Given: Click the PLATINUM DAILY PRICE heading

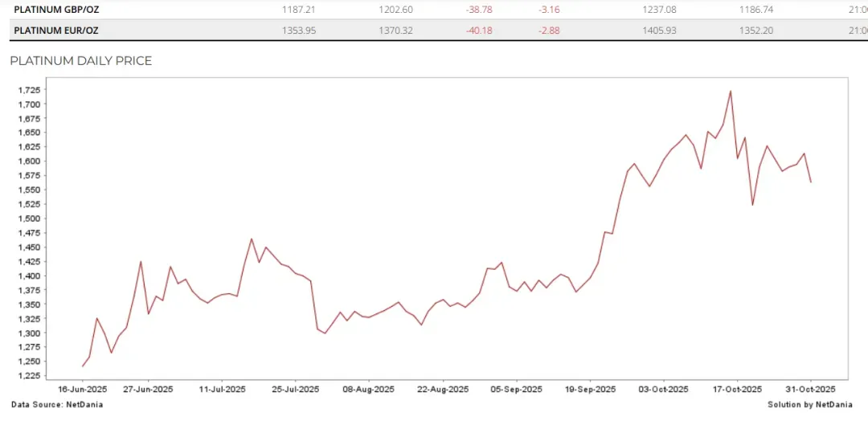Looking at the screenshot, I should [81, 61].
